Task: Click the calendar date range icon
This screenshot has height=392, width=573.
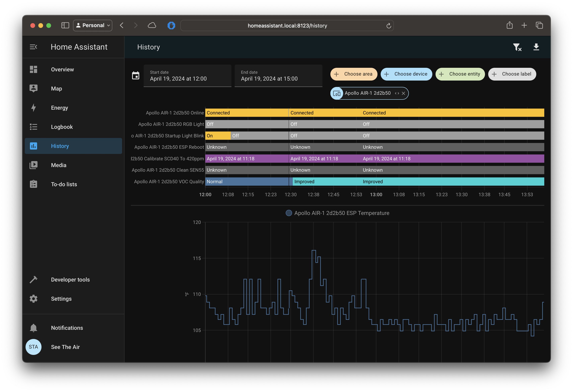Action: pyautogui.click(x=136, y=76)
